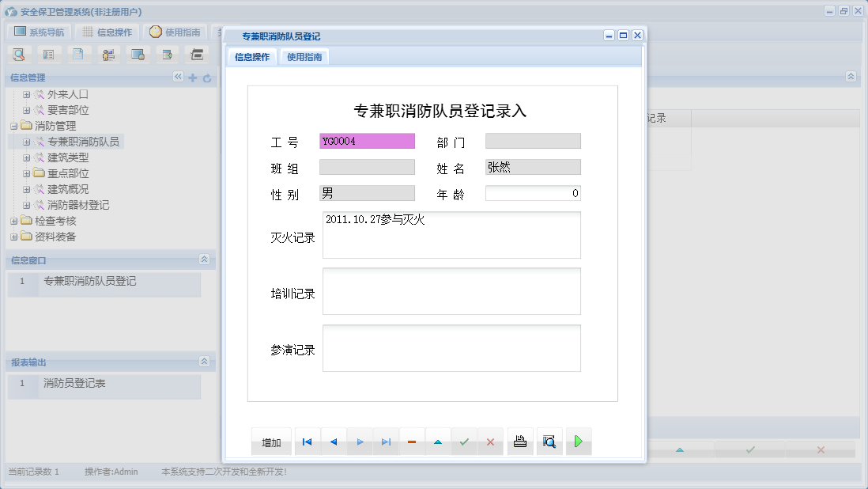Open the list view icon in the toolbar

point(48,54)
